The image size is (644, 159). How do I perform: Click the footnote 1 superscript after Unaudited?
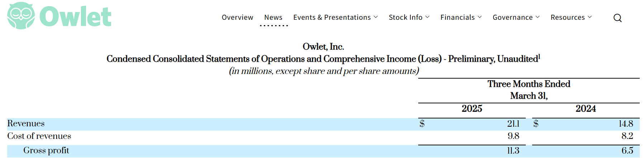pyautogui.click(x=539, y=56)
